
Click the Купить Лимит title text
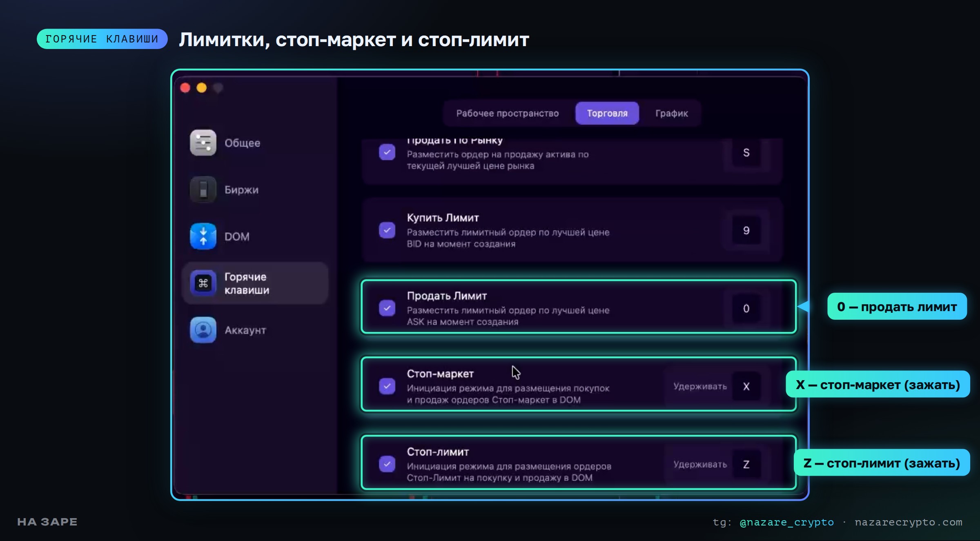click(443, 218)
